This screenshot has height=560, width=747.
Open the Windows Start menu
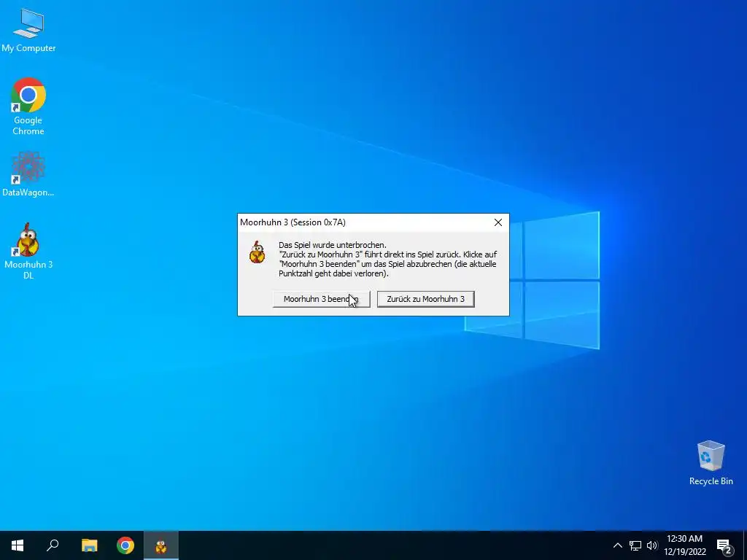tap(18, 545)
